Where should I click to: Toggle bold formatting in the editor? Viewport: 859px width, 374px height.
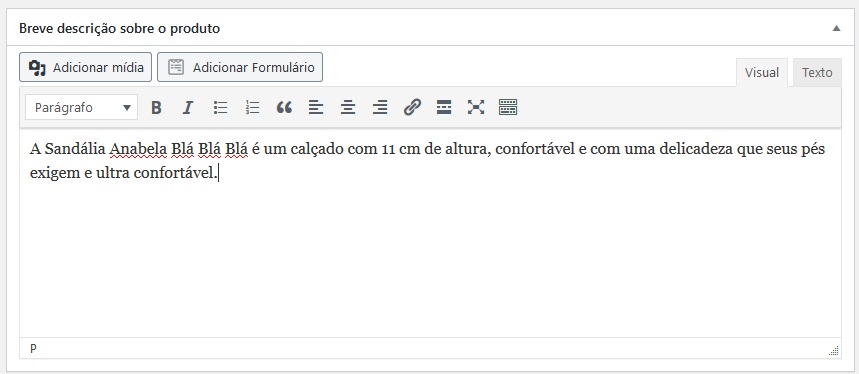tap(156, 107)
